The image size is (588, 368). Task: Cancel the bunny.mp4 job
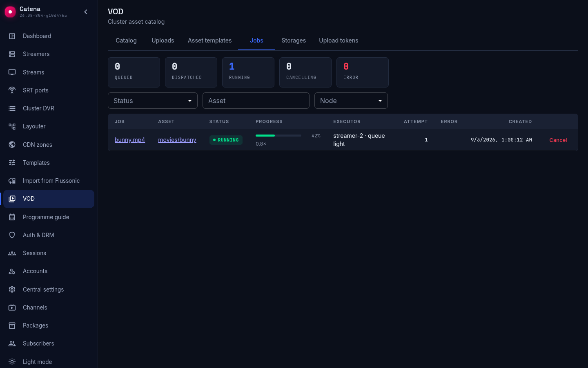pyautogui.click(x=558, y=140)
